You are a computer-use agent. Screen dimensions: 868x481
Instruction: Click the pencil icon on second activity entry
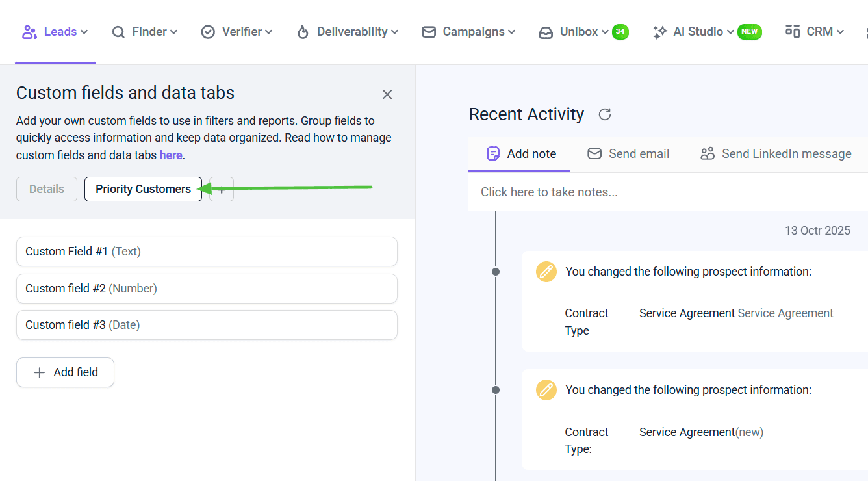(546, 390)
